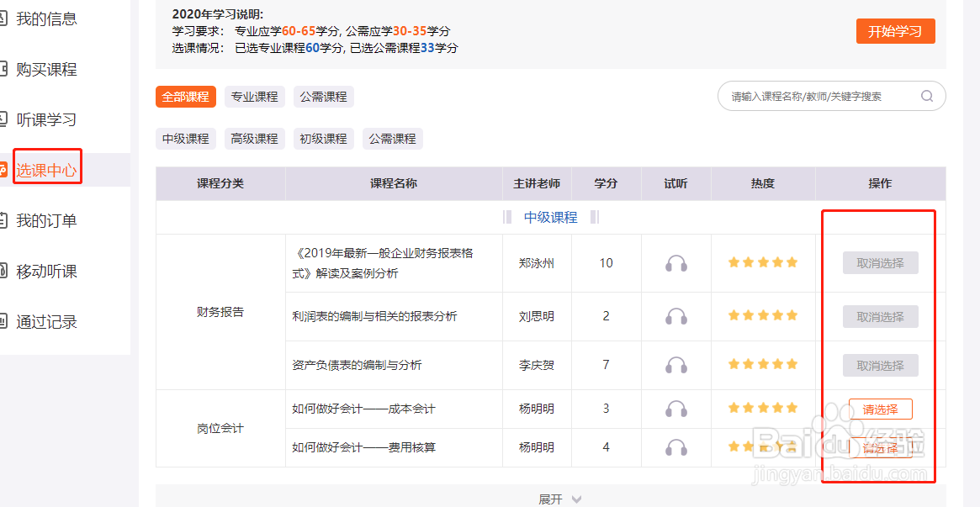Screen dimensions: 980x507
Task: Audition 费用核算 via its headphone icon
Action: coord(676,448)
